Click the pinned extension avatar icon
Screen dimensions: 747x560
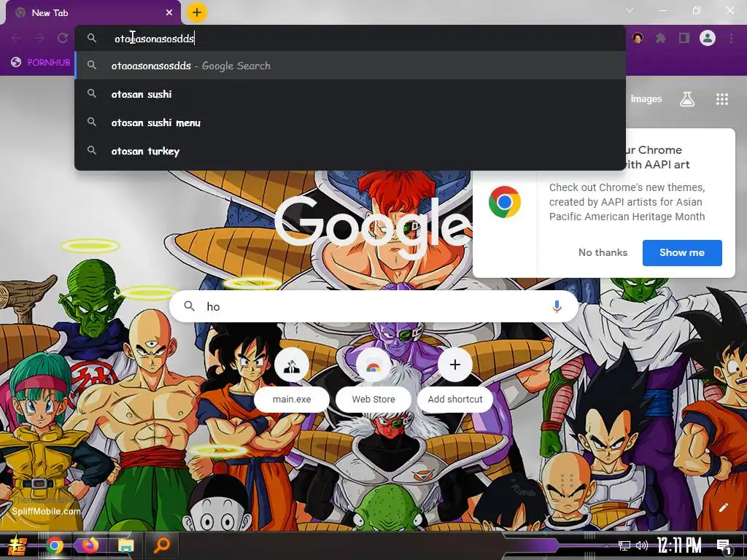(638, 38)
